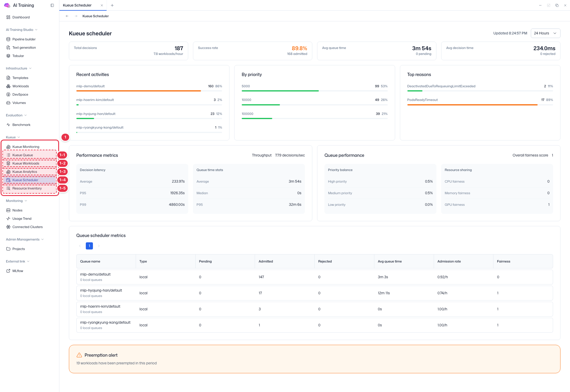Click the Templates icon
The image size is (570, 392).
(x=8, y=78)
